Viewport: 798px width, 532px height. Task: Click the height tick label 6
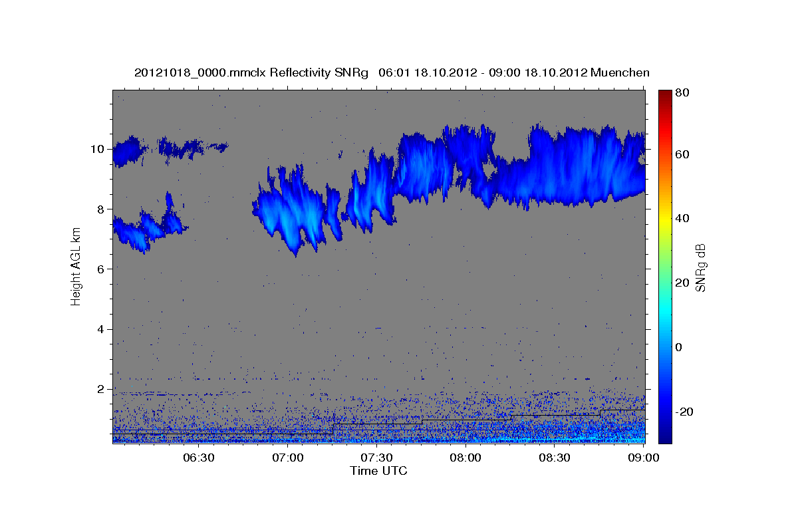pyautogui.click(x=100, y=269)
